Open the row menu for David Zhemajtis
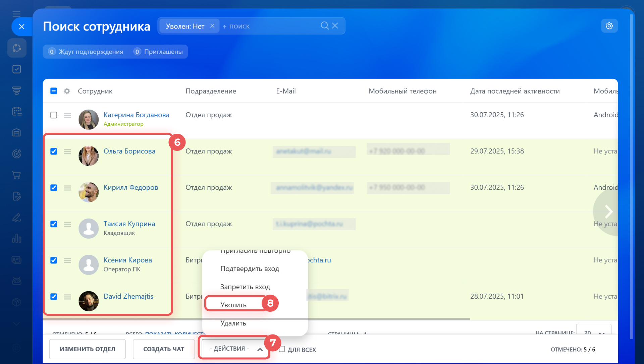 tap(67, 297)
